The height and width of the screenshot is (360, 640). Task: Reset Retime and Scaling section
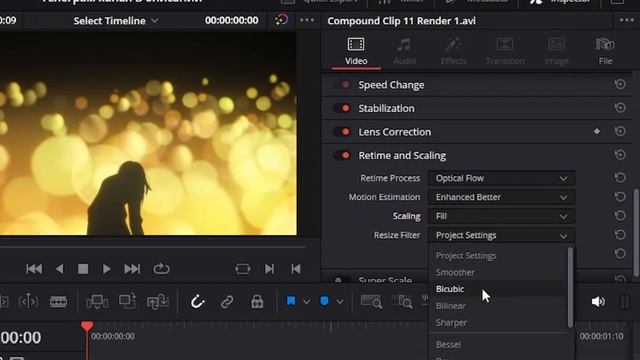click(620, 155)
